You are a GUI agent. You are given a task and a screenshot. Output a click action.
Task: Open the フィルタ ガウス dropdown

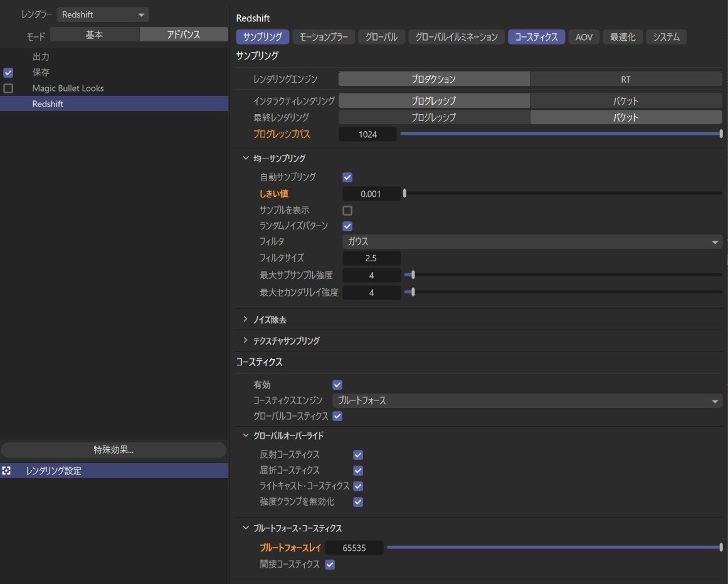pos(532,242)
